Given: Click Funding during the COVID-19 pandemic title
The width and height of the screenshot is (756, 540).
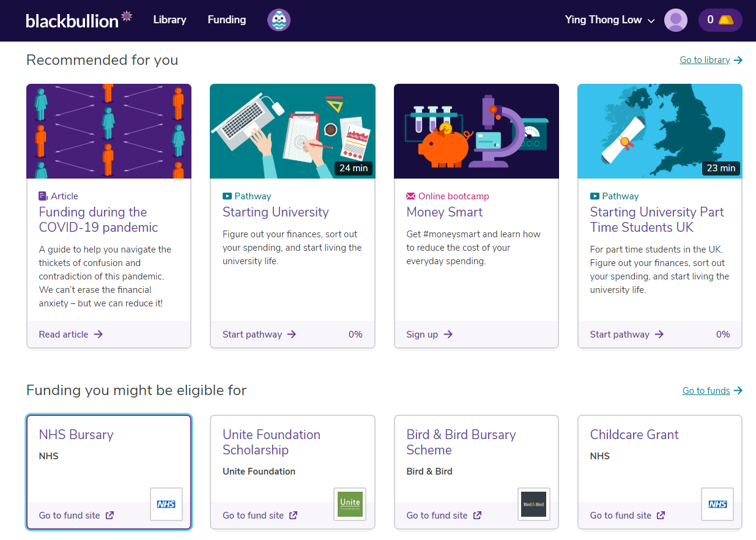Looking at the screenshot, I should pyautogui.click(x=98, y=220).
